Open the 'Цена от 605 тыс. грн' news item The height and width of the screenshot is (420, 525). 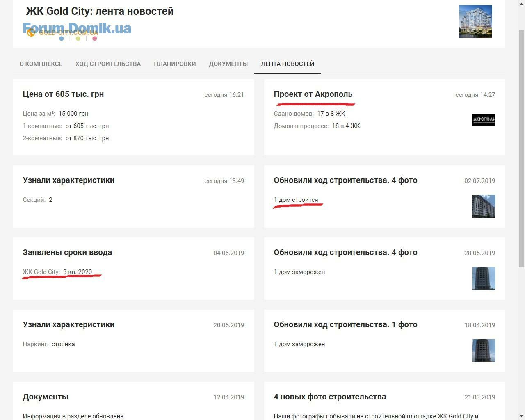click(63, 94)
